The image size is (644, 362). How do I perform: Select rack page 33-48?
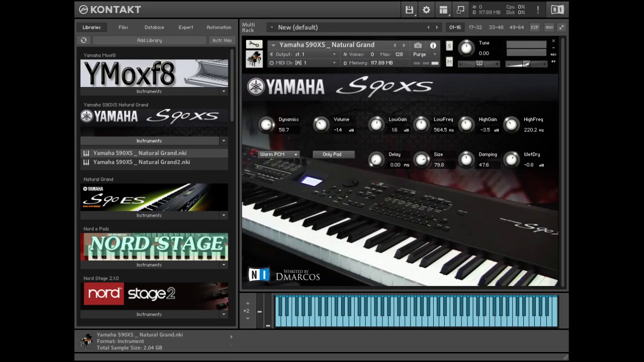[x=496, y=27]
